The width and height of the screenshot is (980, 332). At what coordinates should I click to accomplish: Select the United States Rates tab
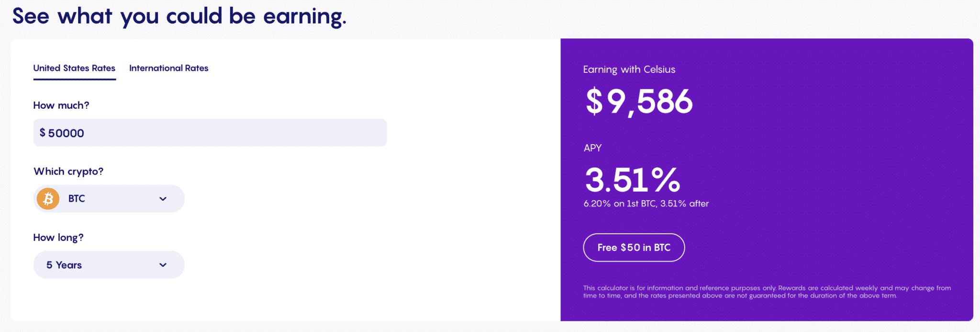[x=74, y=68]
